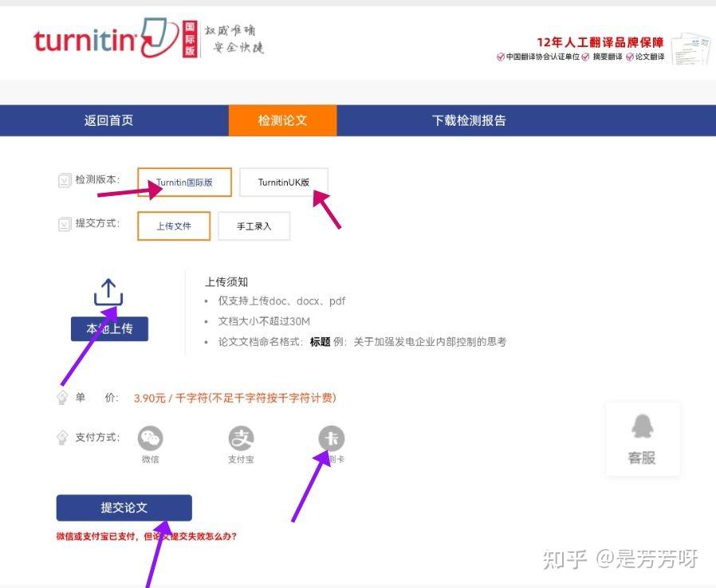Choose the 刷卡 card payment icon
Screen dimensions: 716x588
332,437
